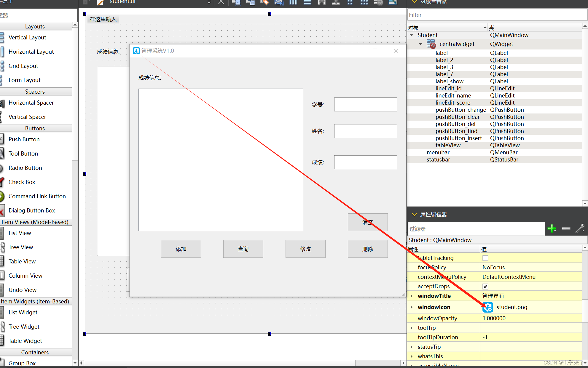Click the 添加 button

click(x=181, y=249)
